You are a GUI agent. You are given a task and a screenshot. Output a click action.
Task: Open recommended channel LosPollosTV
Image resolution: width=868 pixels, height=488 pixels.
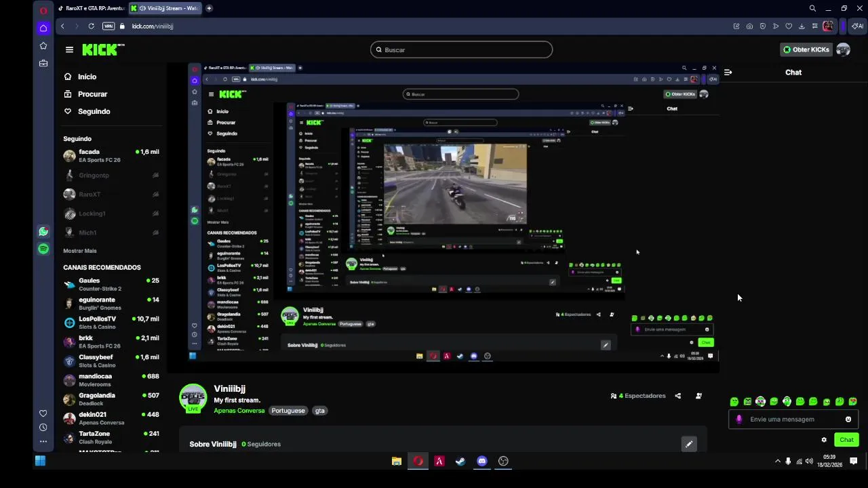click(111, 323)
